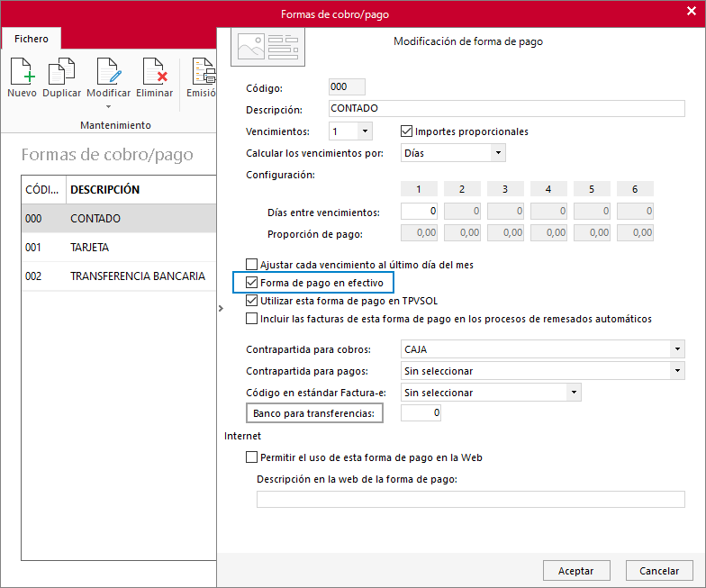Image resolution: width=706 pixels, height=588 pixels.
Task: Click Días entre vencimientos field column 2
Action: pos(463,211)
